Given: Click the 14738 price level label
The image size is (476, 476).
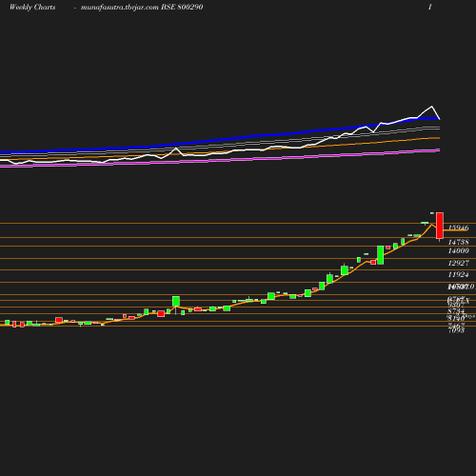Looking at the screenshot, I should click(x=458, y=242).
